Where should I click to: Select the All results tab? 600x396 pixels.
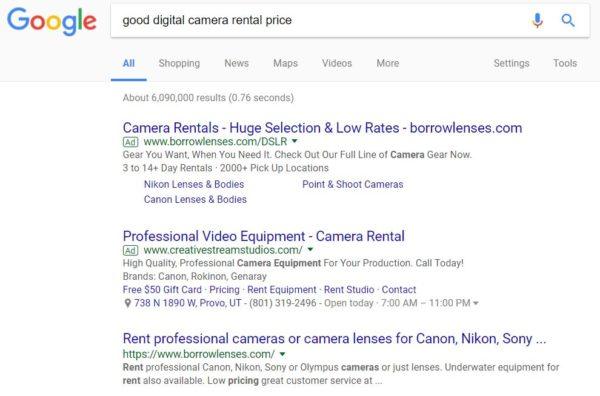pos(129,63)
